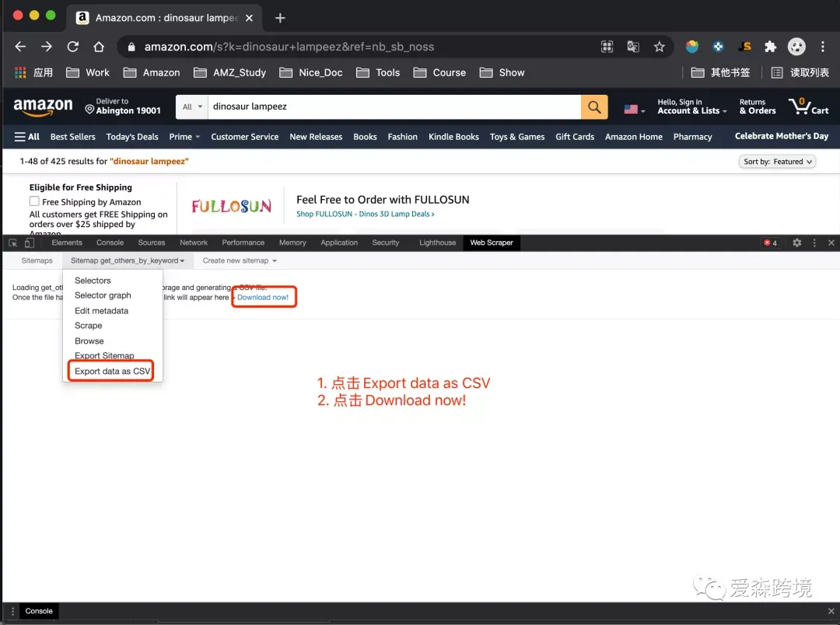840x625 pixels.
Task: Focus the browser address bar URL
Action: click(x=289, y=47)
